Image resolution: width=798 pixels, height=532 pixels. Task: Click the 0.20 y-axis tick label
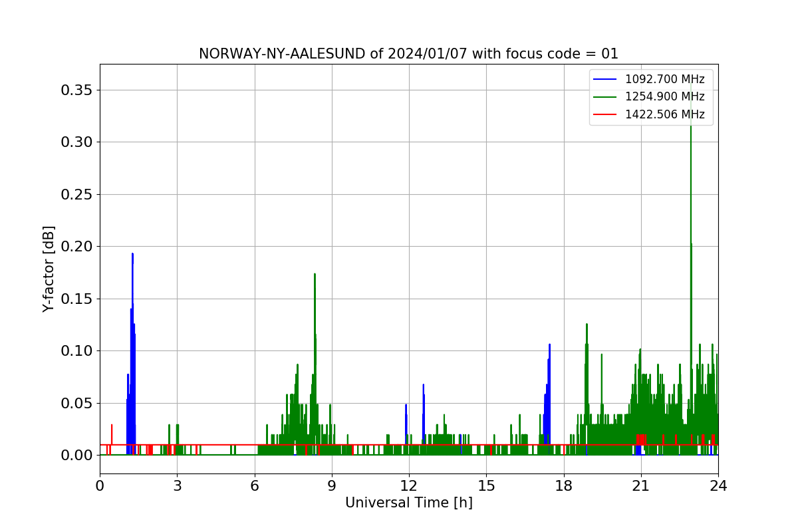76,246
